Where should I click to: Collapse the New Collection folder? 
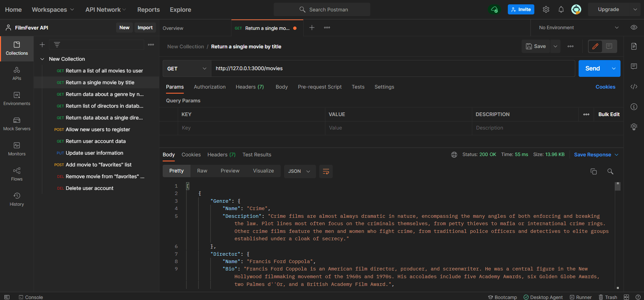point(42,59)
